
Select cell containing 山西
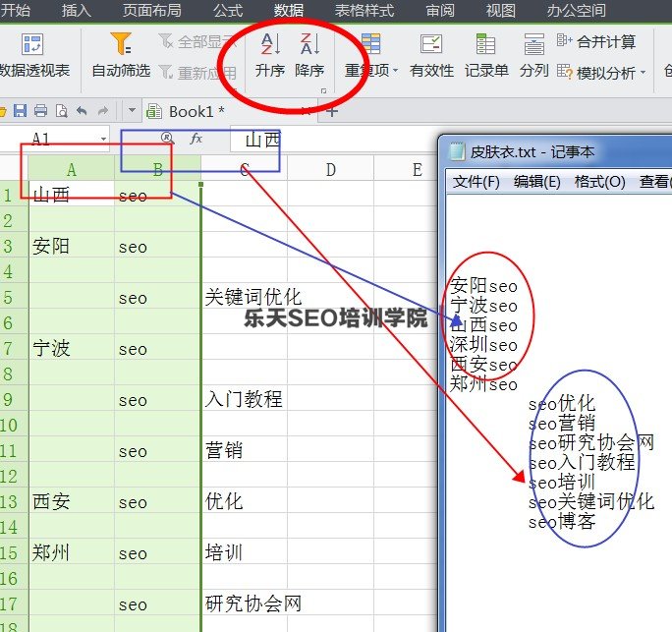[x=72, y=195]
